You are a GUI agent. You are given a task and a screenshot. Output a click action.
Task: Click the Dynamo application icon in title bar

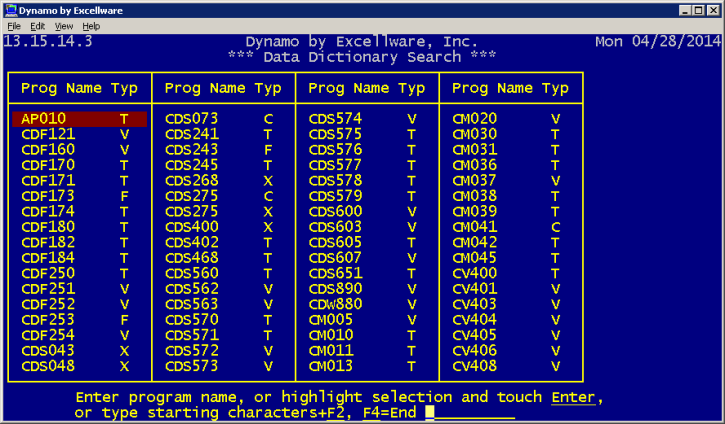click(10, 9)
